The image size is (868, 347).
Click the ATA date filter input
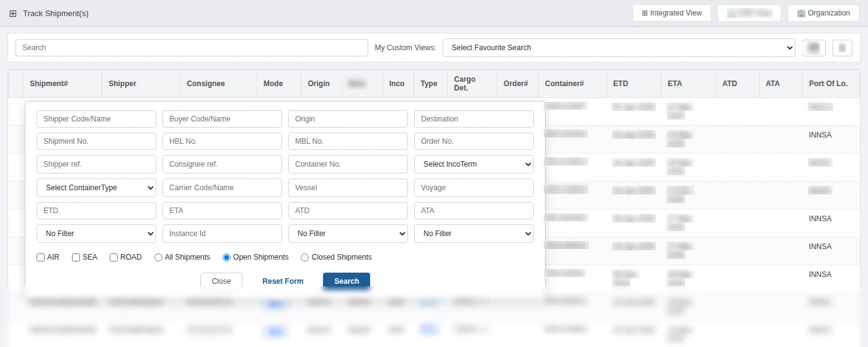coord(474,211)
